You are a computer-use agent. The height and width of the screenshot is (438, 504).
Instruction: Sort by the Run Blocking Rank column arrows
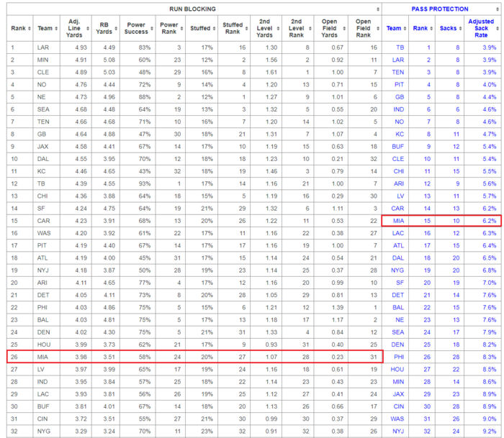30,28
